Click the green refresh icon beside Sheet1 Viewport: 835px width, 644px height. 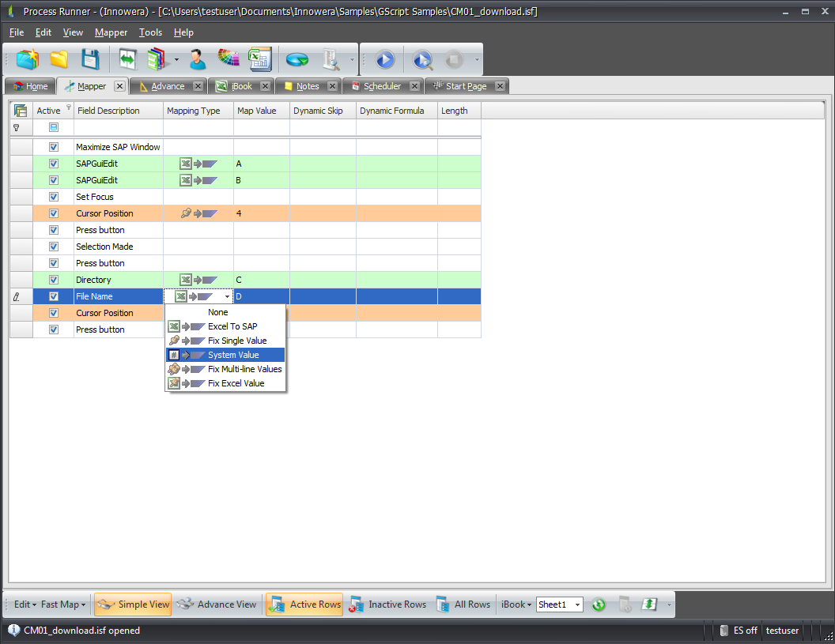click(599, 604)
